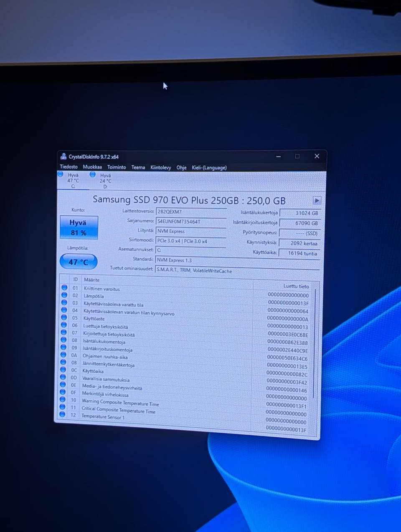This screenshot has height=532, width=401.
Task: Click the 31024 GB host reads value
Action: (300, 213)
